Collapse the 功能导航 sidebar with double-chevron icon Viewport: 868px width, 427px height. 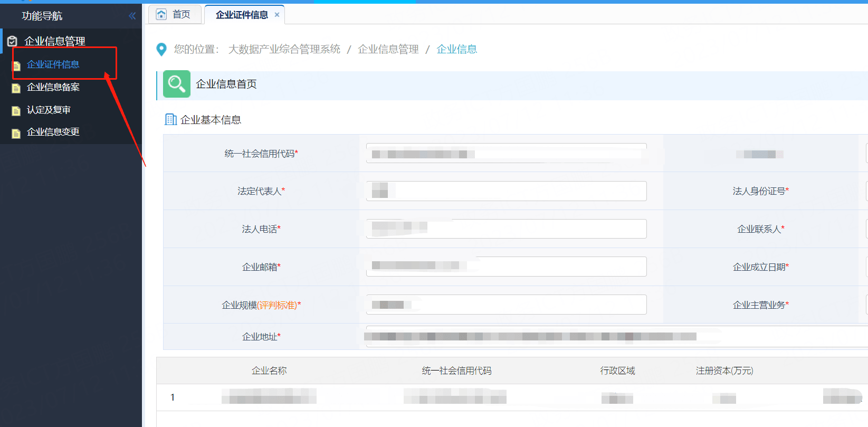[132, 16]
